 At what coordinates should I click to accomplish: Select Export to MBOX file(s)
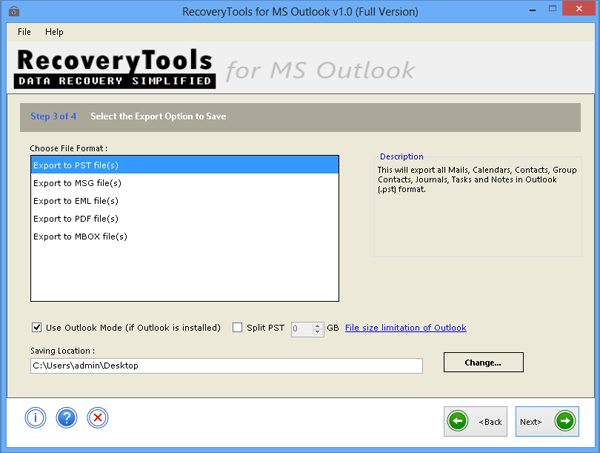click(x=184, y=236)
